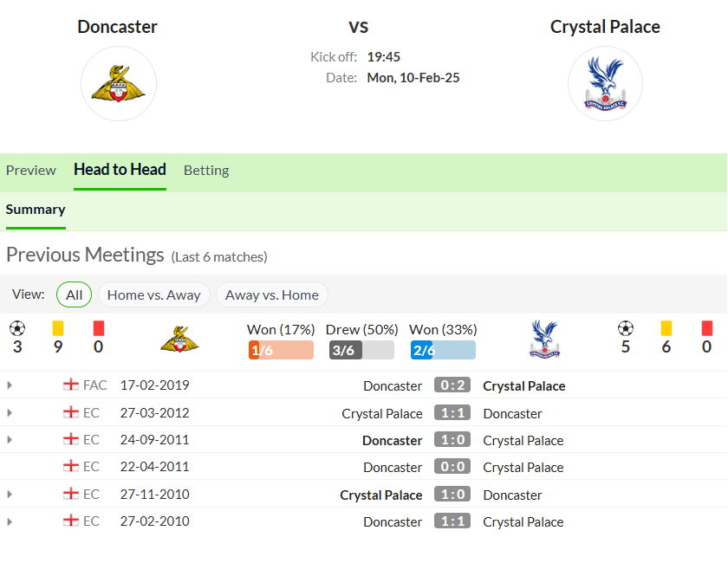Switch to the Preview tab

point(31,171)
